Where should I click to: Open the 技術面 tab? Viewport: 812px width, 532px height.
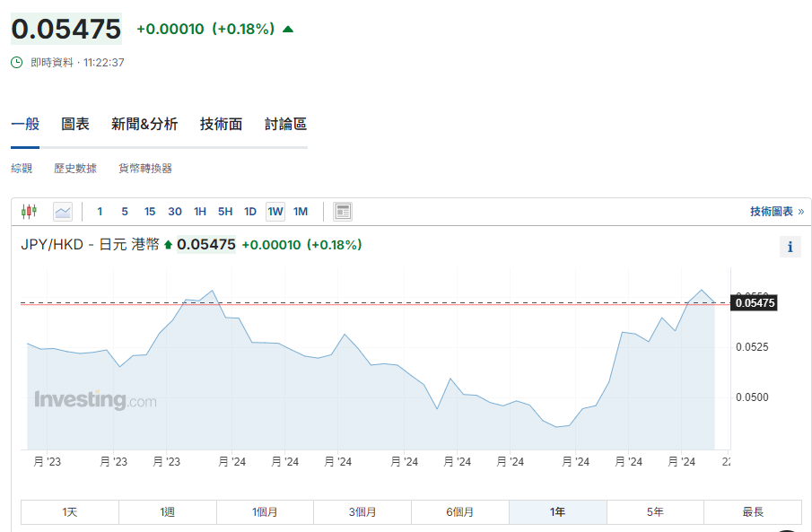(221, 124)
